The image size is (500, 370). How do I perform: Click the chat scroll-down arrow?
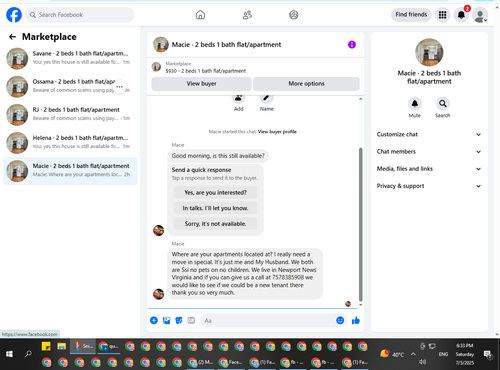pyautogui.click(x=360, y=305)
